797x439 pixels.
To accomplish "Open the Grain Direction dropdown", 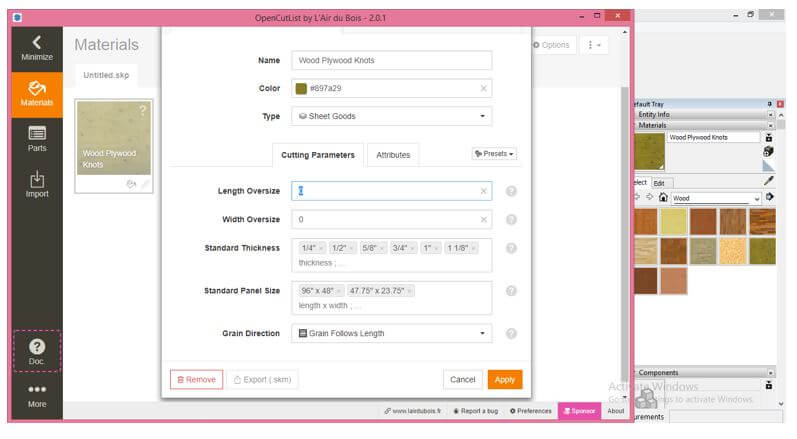I will click(x=391, y=333).
